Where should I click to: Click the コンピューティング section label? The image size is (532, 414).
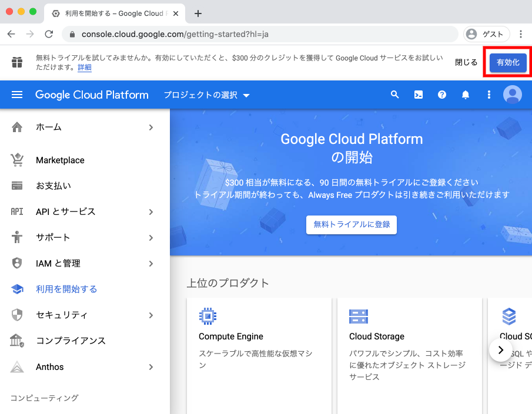[x=45, y=398]
